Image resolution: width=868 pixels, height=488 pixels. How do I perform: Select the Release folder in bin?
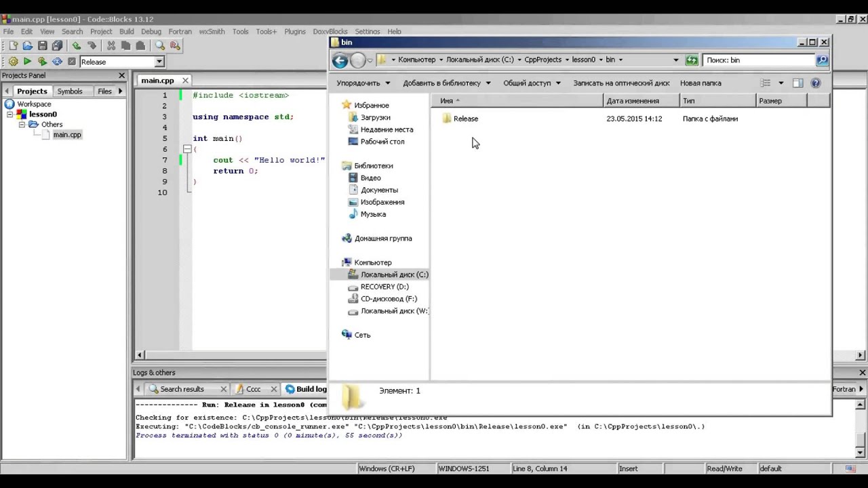pos(465,119)
